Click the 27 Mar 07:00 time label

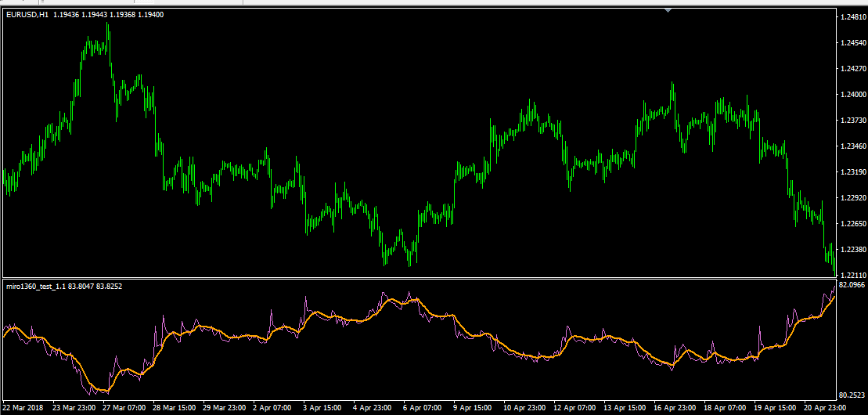[124, 407]
